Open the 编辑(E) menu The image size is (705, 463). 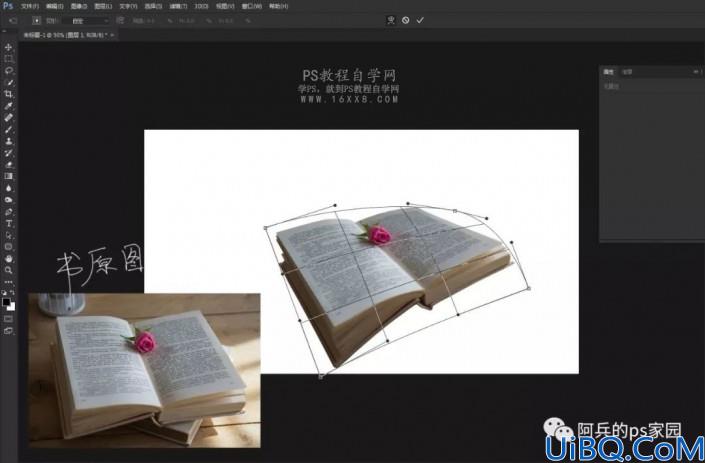[54, 6]
